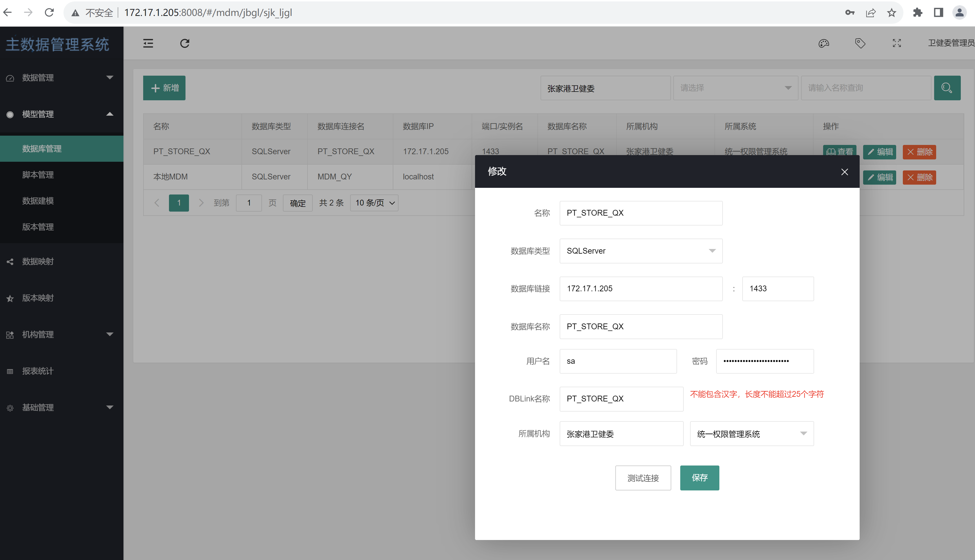The width and height of the screenshot is (975, 560).
Task: Click the 数据库名称 input field in the dialog
Action: pos(641,327)
